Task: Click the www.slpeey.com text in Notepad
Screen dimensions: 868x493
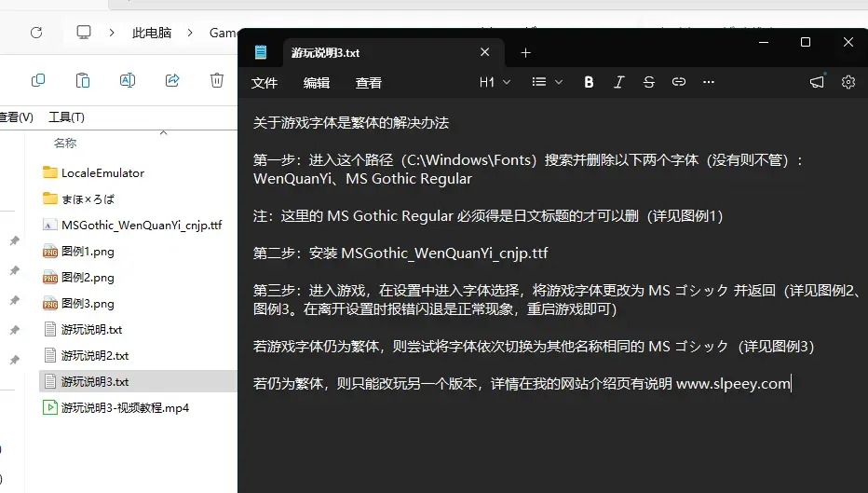Action: [x=733, y=383]
